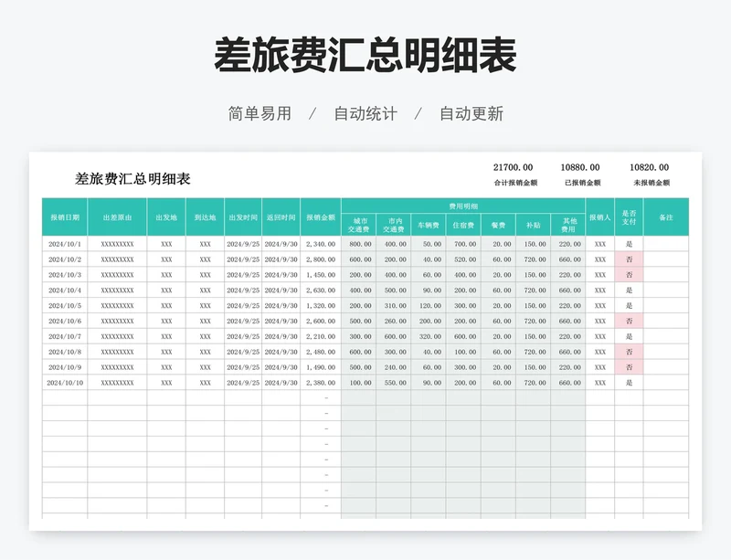Click the 是 cell in 2024/10/10 row
731x560 pixels.
pyautogui.click(x=629, y=383)
